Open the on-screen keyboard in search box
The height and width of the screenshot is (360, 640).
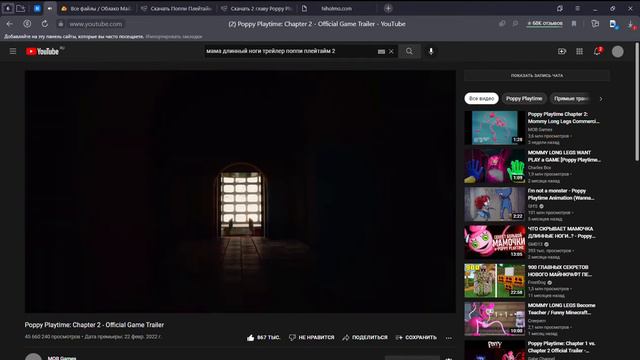pyautogui.click(x=381, y=51)
